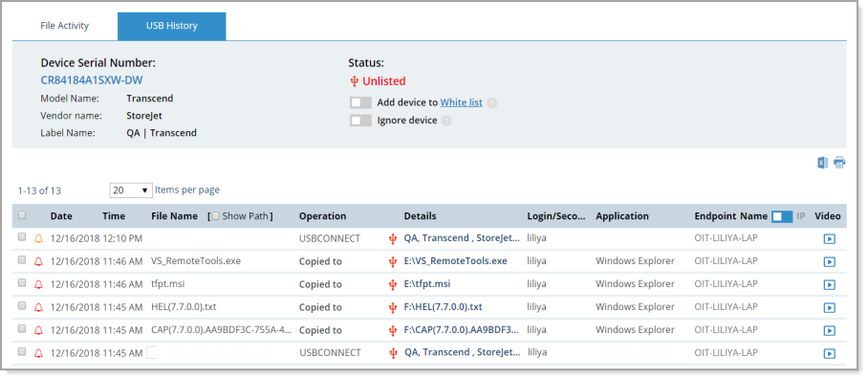The image size is (868, 380).
Task: Click file name tfpt.msi
Action: pos(167,283)
